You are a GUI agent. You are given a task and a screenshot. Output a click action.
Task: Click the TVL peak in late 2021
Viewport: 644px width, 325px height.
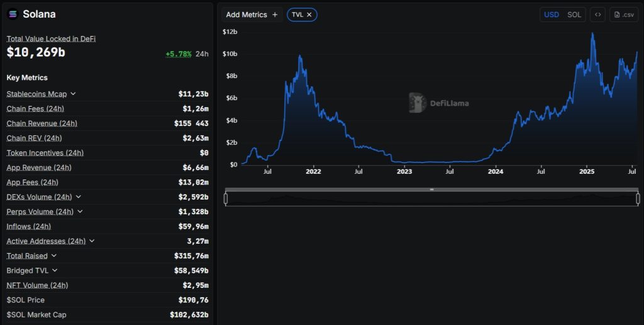click(x=300, y=56)
